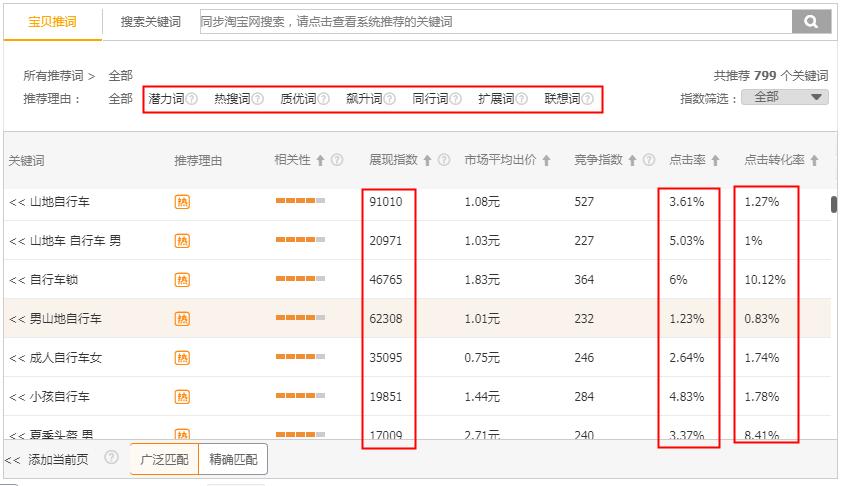Sort by 点击转化率 using its arrow
This screenshot has width=846, height=486.
815,160
